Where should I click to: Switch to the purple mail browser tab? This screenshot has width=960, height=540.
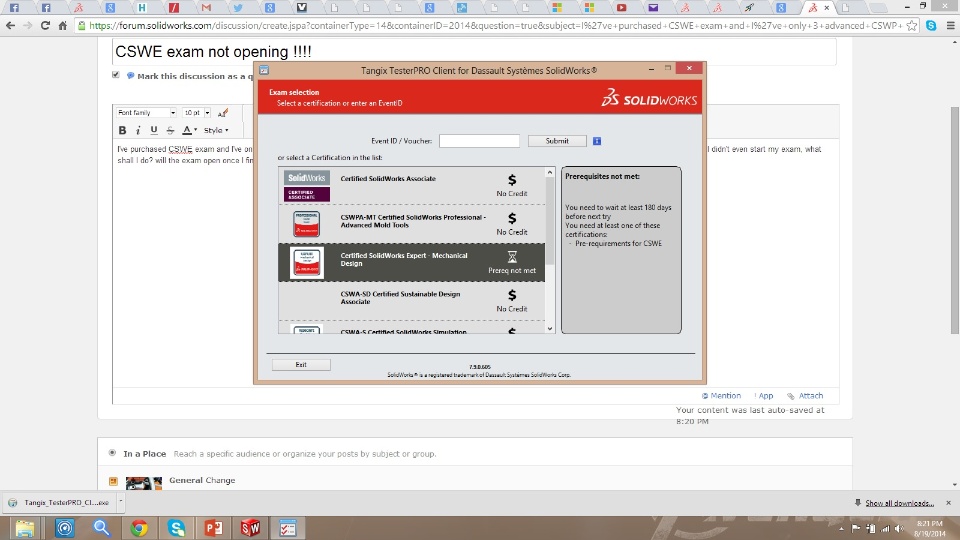(x=653, y=8)
